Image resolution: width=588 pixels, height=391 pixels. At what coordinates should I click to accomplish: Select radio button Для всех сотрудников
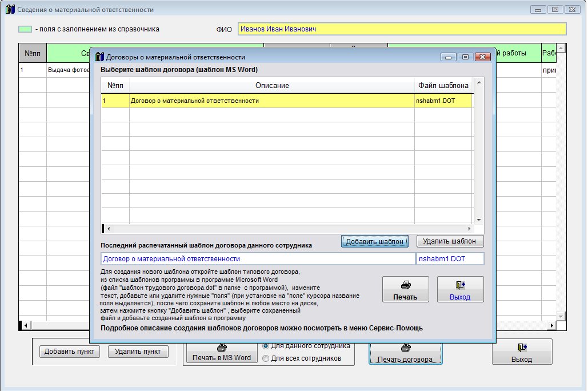266,358
